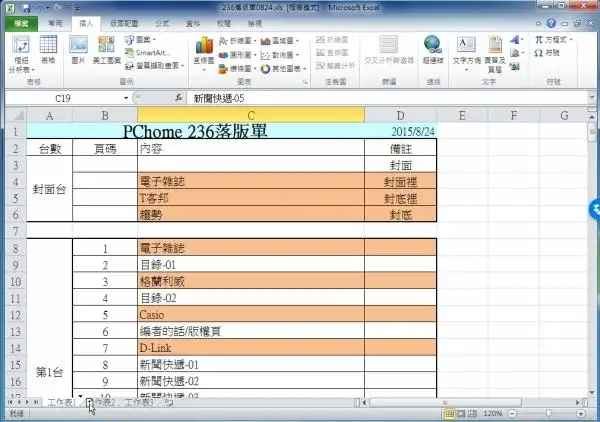This screenshot has height=422, width=600.
Task: Open Customize Quick Access Toolbar dropdown
Action: pyautogui.click(x=77, y=8)
